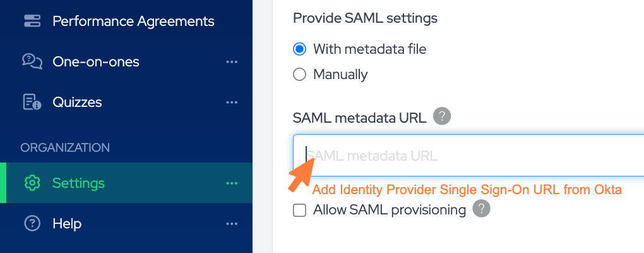This screenshot has width=644, height=253.
Task: Click the Help question mark icon
Action: coord(32,224)
